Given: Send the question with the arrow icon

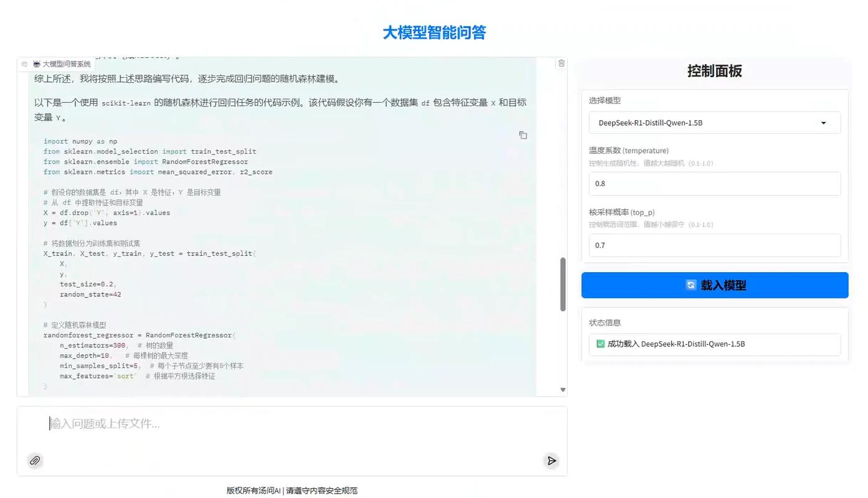Looking at the screenshot, I should [551, 461].
